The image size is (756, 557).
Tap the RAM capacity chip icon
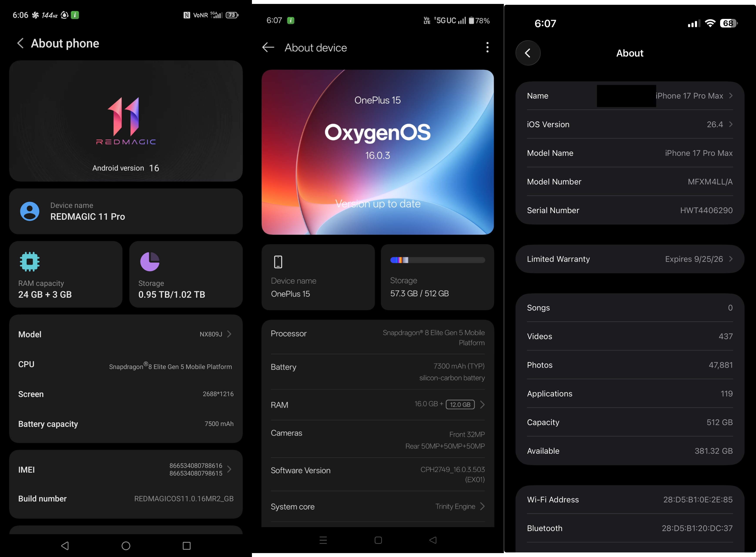tap(30, 261)
